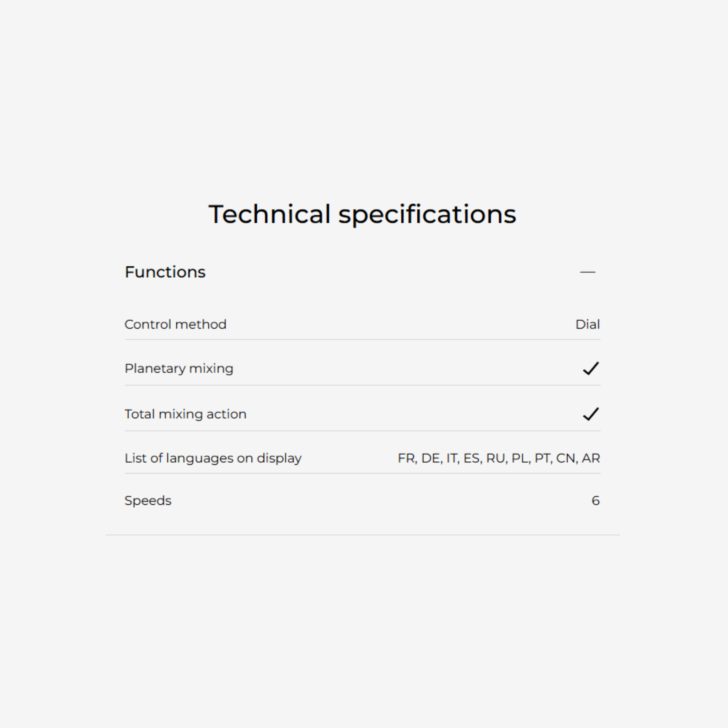Click the Speeds value 6
This screenshot has height=728, width=728.
click(595, 501)
